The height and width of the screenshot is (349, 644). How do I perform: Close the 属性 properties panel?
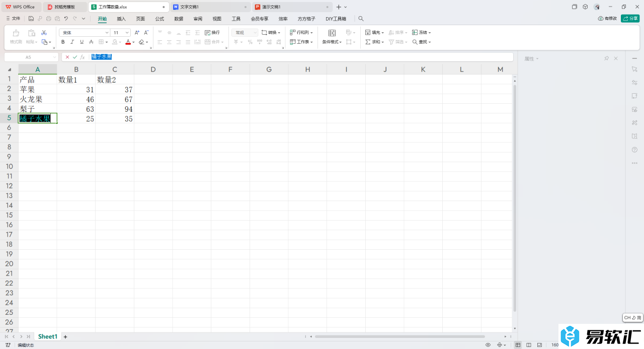[x=616, y=58]
